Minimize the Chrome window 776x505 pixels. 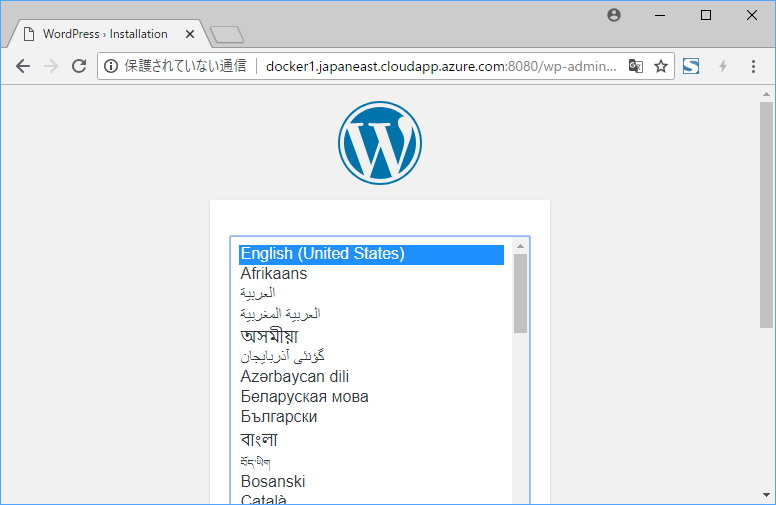[660, 15]
